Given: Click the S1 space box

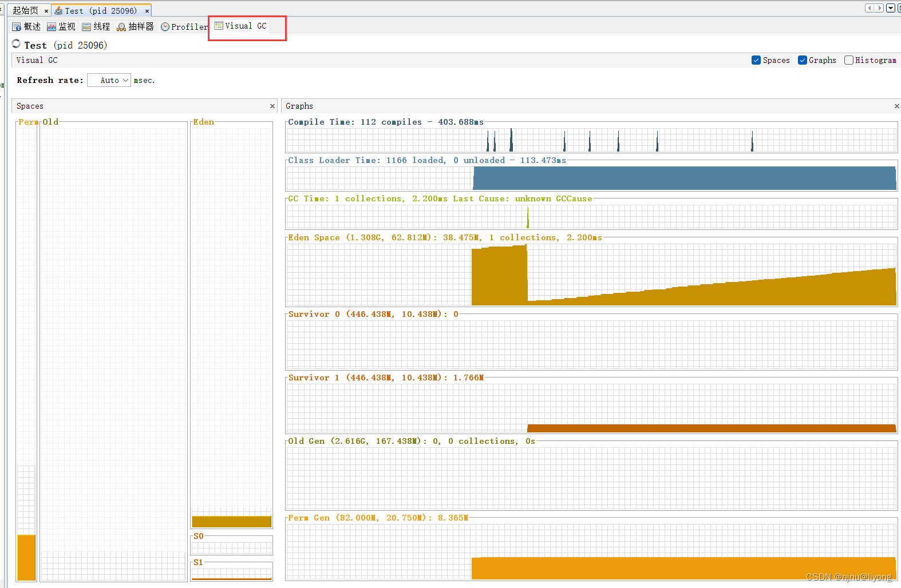Looking at the screenshot, I should click(x=232, y=574).
